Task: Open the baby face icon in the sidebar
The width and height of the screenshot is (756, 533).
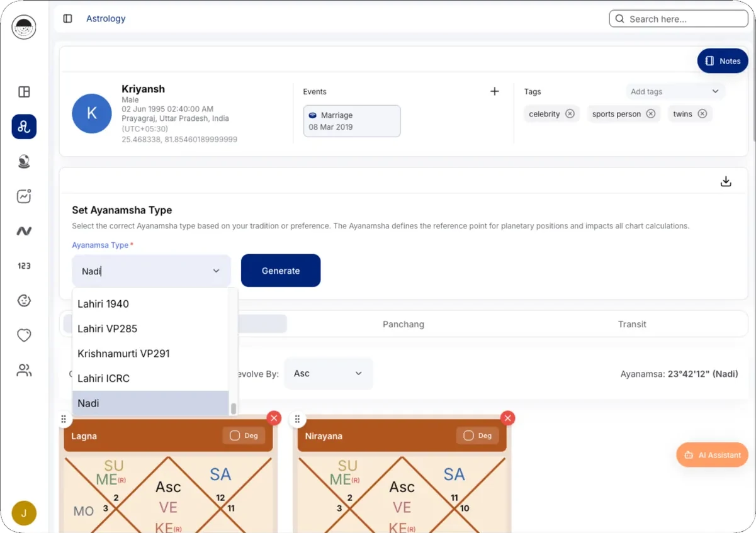Action: coord(24,300)
